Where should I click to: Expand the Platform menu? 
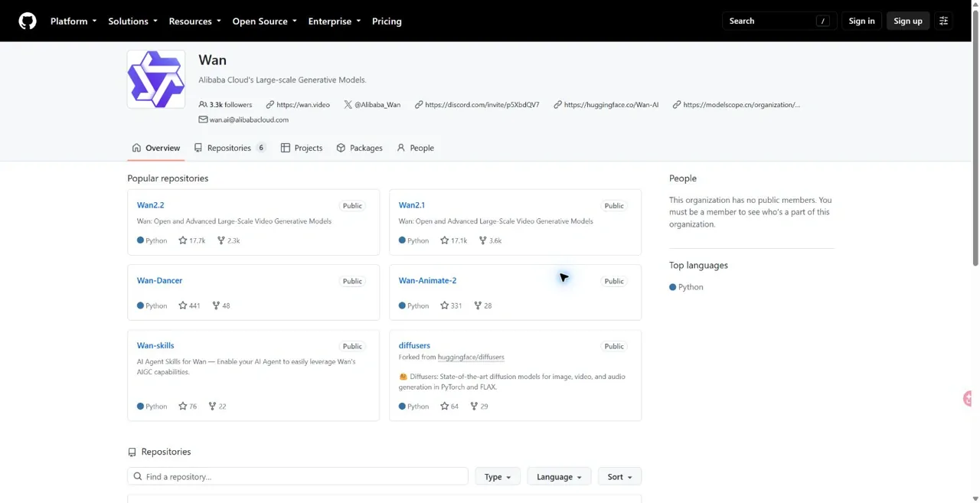coord(73,21)
